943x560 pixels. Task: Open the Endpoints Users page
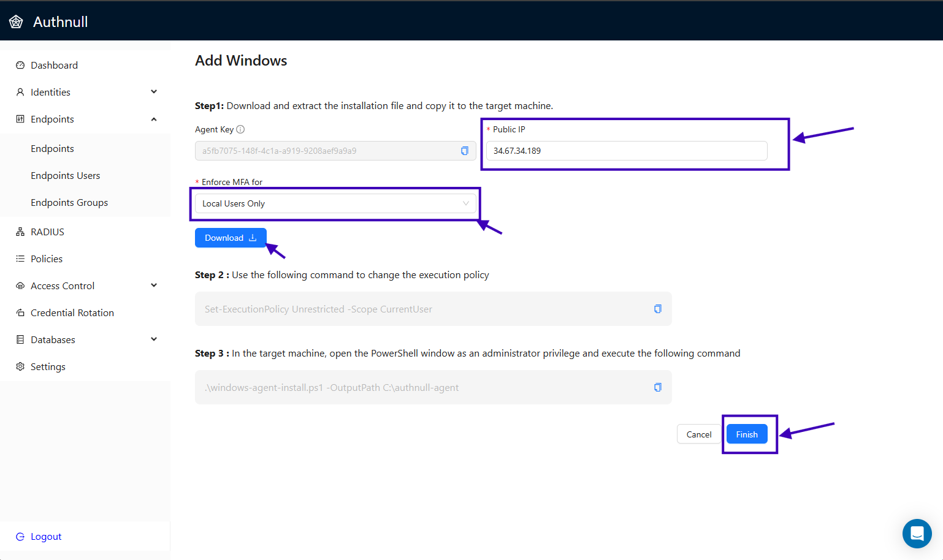65,175
